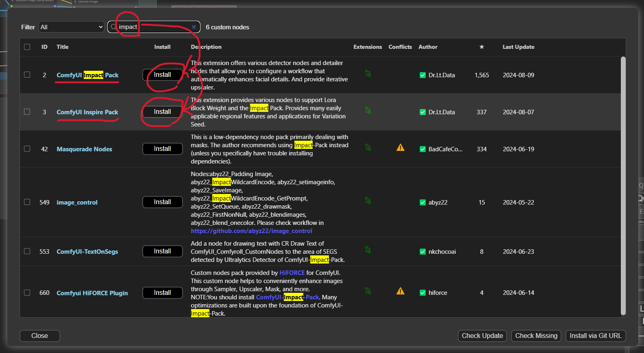This screenshot has width=644, height=353.
Task: Click the extensions icon for ComfyUI Inspire Pack
Action: pos(368,110)
